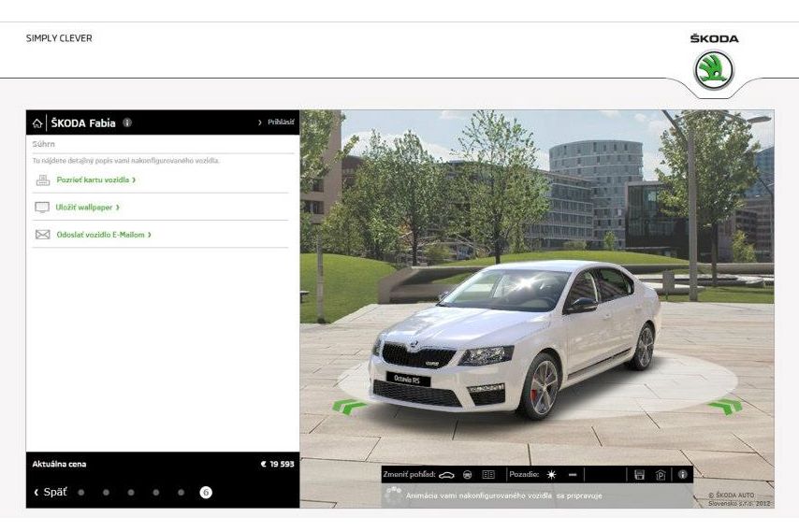Go back with the Späť button
799x532 pixels.
tap(51, 492)
